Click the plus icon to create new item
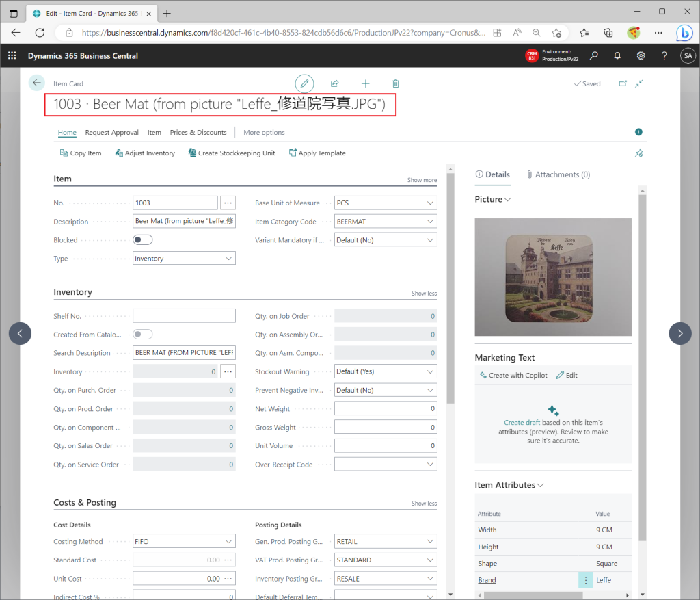Viewport: 700px width, 600px height. click(x=365, y=83)
